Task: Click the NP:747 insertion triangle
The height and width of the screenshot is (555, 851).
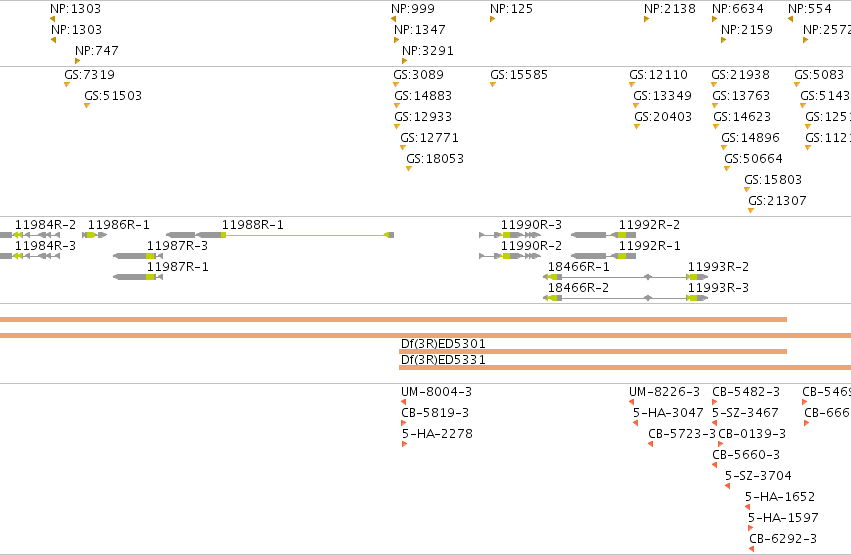Action: tap(77, 61)
